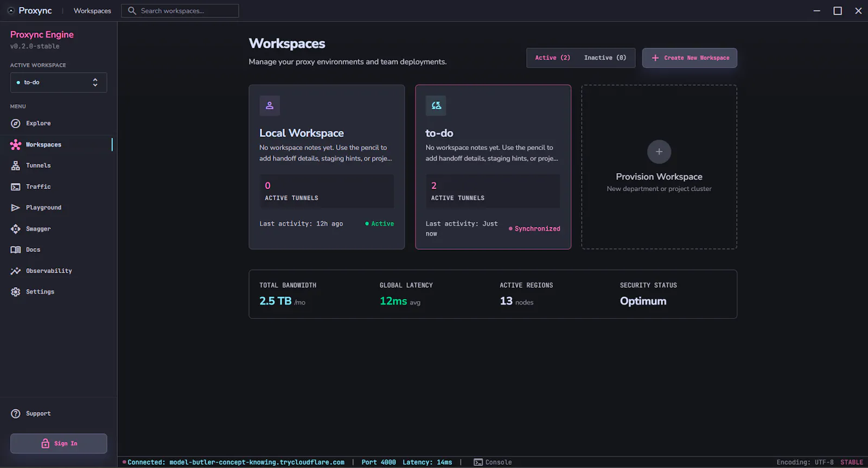Screen dimensions: 868x468
Task: Click the Provision Workspace card
Action: pyautogui.click(x=659, y=167)
